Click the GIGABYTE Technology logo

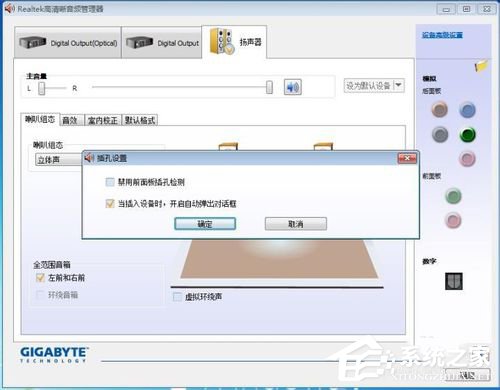(x=54, y=355)
